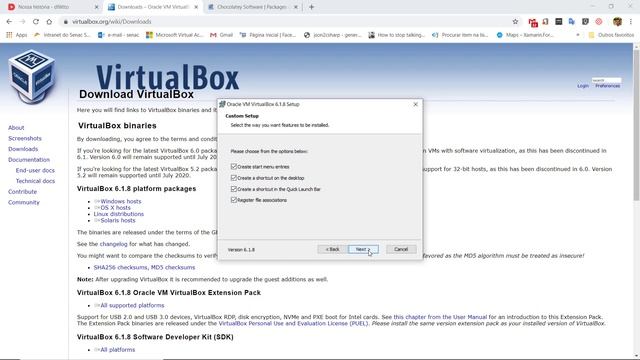Click the Linux distributions link

tap(119, 214)
